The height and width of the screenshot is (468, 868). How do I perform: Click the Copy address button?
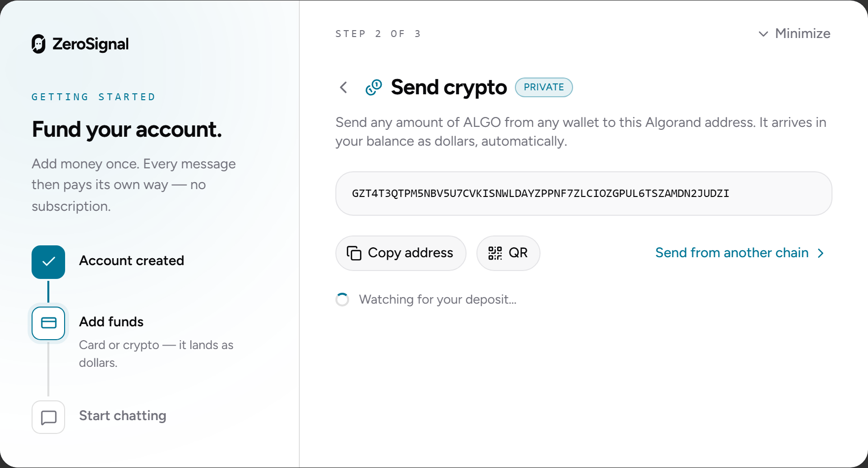pyautogui.click(x=401, y=253)
